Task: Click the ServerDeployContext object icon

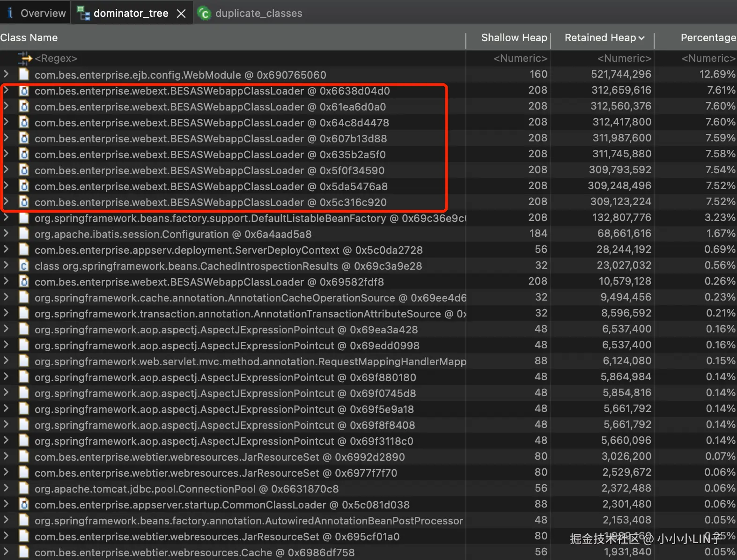Action: pos(24,250)
